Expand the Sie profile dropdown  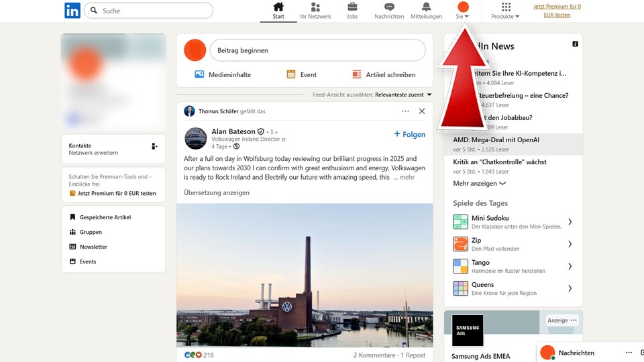(462, 11)
